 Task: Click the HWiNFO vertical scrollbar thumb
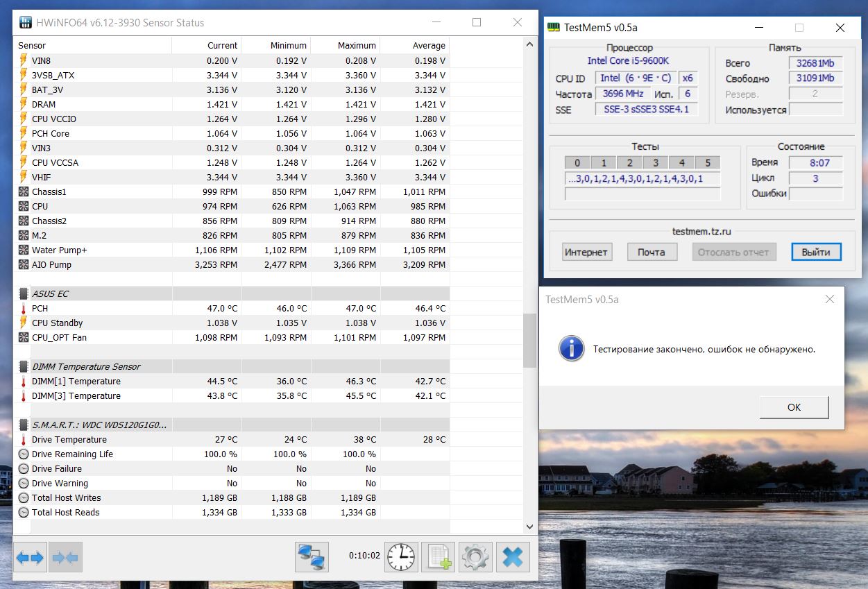530,341
